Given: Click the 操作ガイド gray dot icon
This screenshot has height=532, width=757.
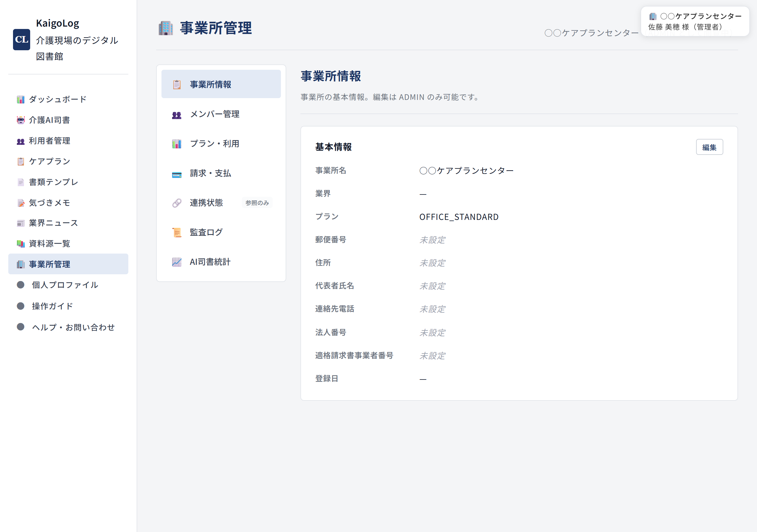Looking at the screenshot, I should pos(20,306).
